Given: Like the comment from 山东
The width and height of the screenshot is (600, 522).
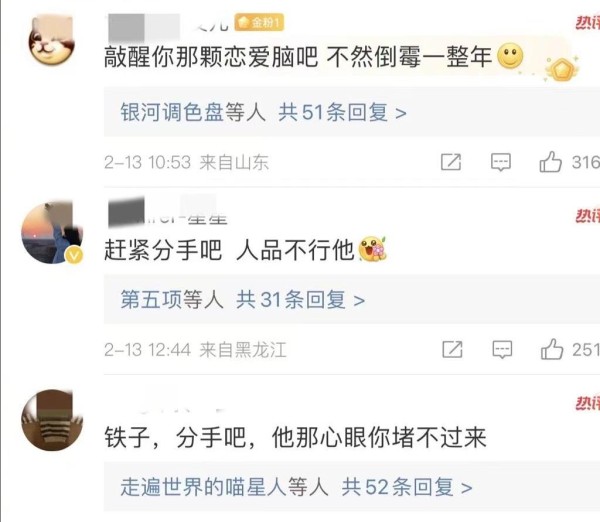Looking at the screenshot, I should point(550,162).
